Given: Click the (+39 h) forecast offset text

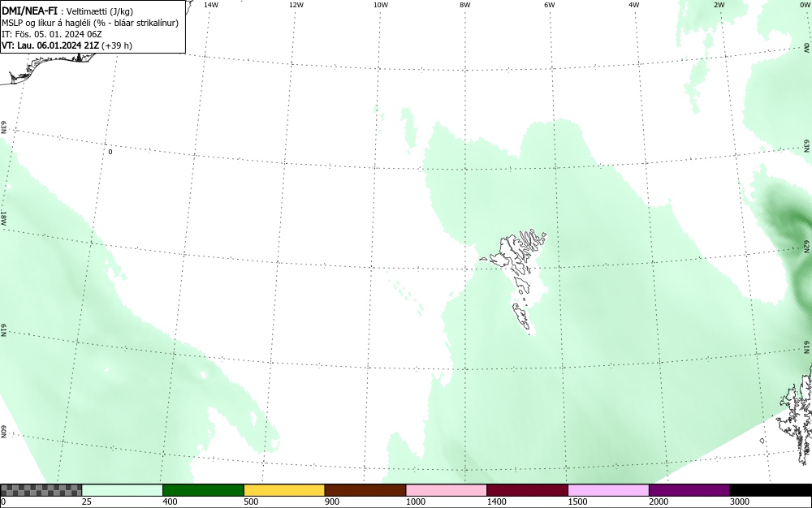Looking at the screenshot, I should [117, 45].
